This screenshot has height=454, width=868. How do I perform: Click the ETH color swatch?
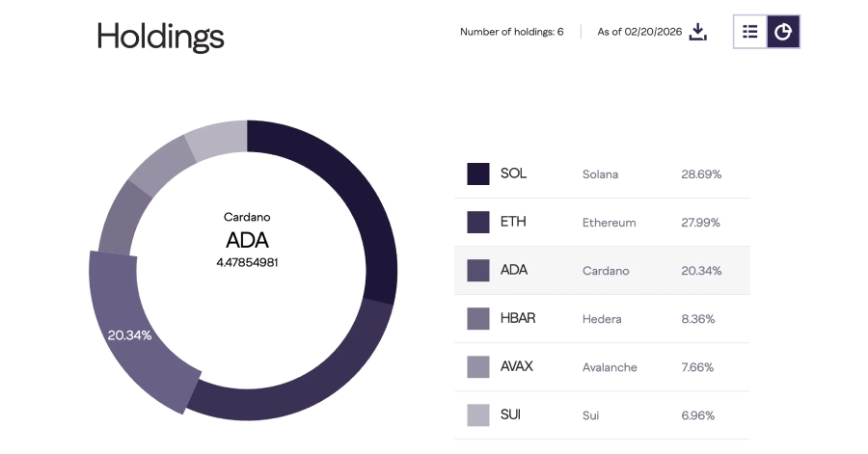point(478,223)
